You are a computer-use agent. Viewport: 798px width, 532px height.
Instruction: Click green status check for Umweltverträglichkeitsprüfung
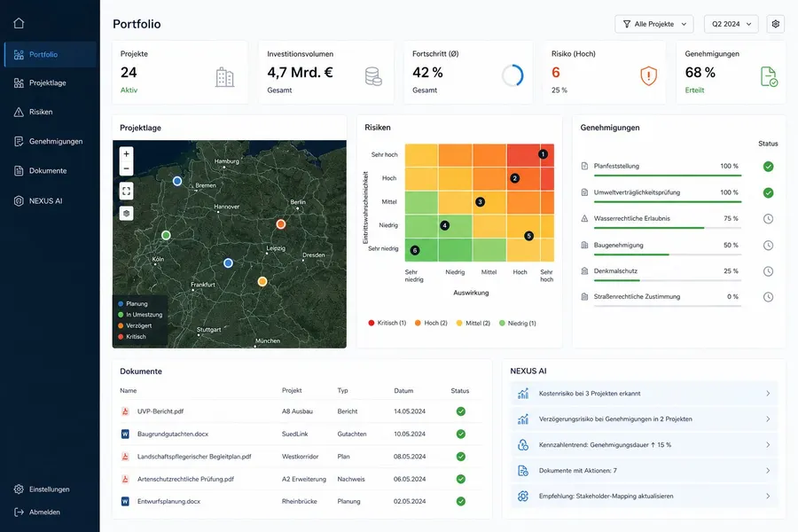tap(768, 193)
